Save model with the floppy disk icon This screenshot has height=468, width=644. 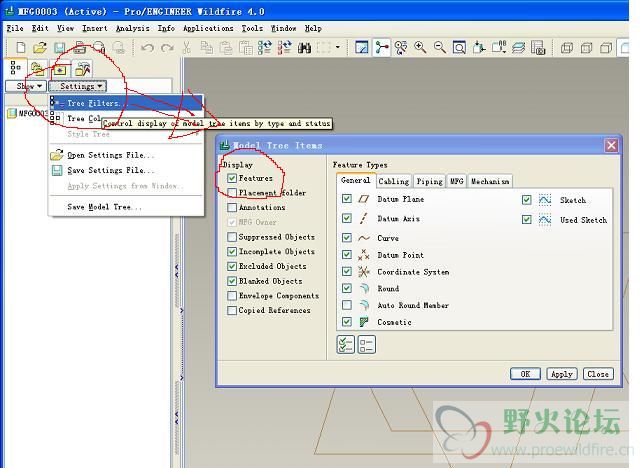(60, 48)
